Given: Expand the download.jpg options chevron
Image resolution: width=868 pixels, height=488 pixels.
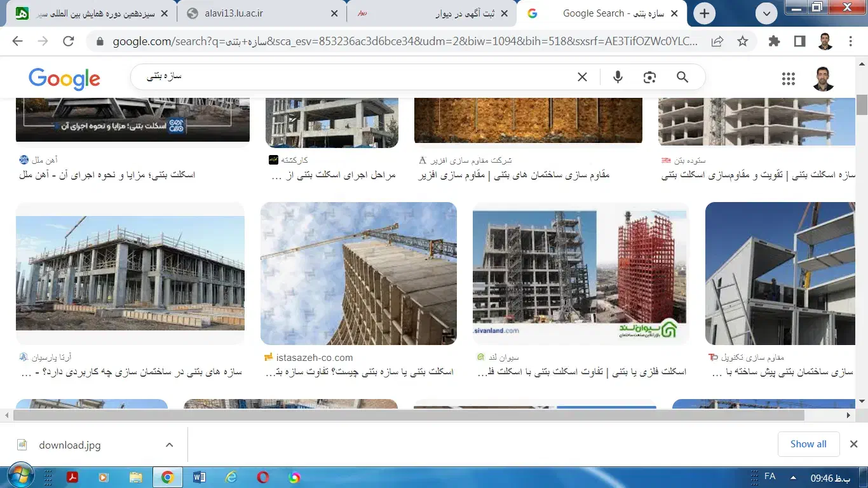Looking at the screenshot, I should point(169,445).
